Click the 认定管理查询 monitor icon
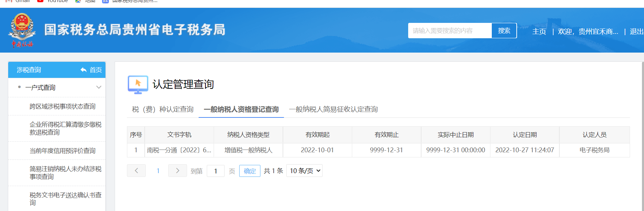Viewport: 644px width, 211px height. 138,84
